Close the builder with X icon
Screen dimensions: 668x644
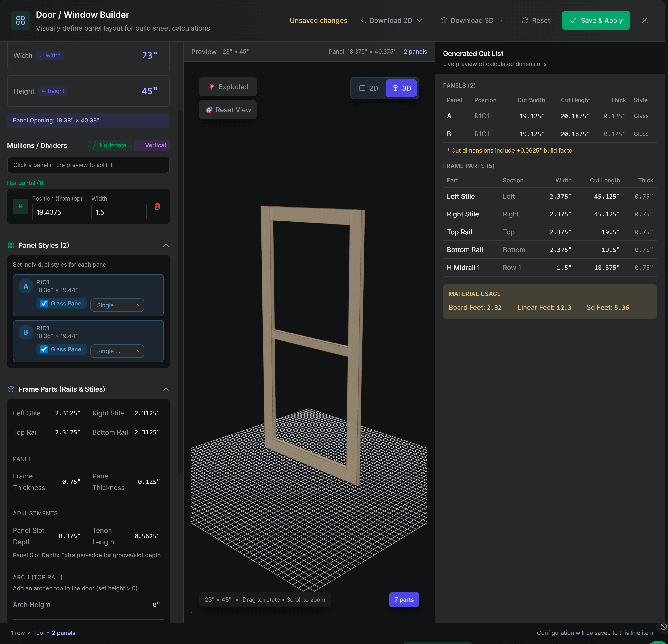click(x=645, y=20)
